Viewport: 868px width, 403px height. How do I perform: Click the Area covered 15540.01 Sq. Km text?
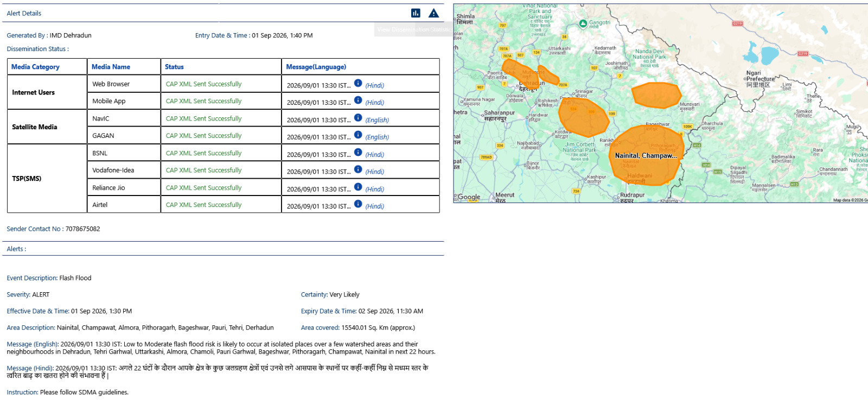358,328
